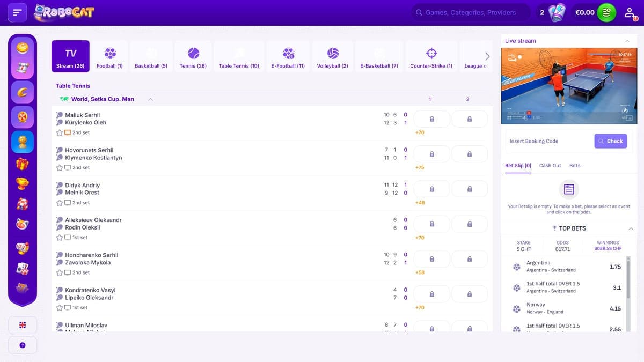The image size is (644, 362).
Task: Open the roulette wheel icon in sidebar
Action: [23, 116]
